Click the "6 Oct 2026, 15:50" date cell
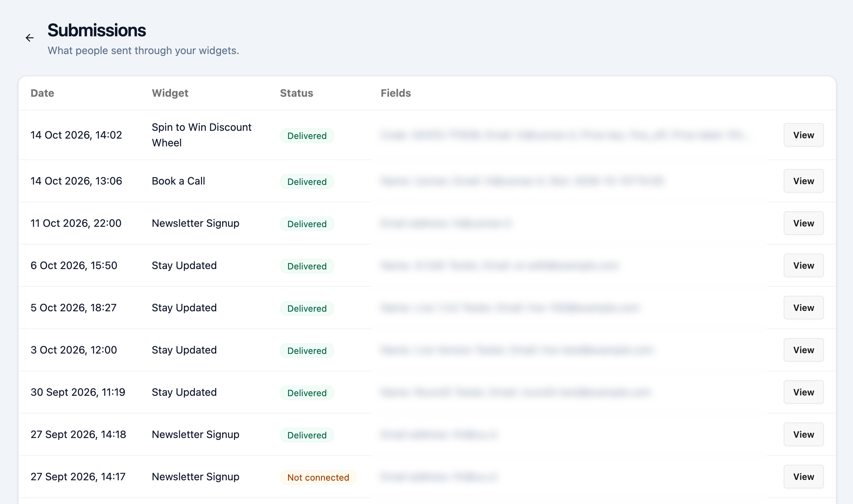This screenshot has height=504, width=853. coord(74,265)
